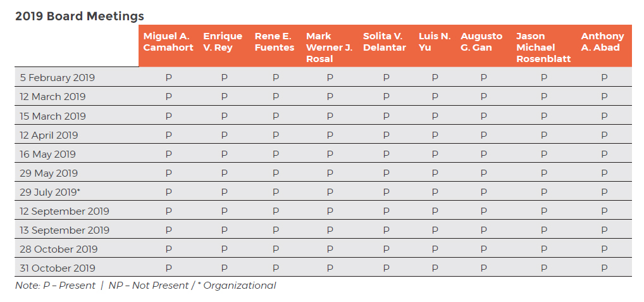The height and width of the screenshot is (302, 644).
Task: Click the Anthony A. Abad header
Action: [602, 42]
